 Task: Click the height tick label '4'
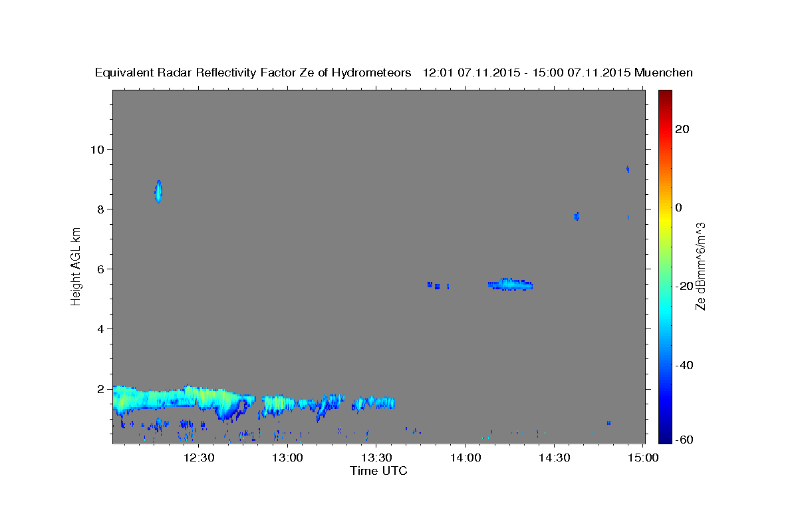101,329
